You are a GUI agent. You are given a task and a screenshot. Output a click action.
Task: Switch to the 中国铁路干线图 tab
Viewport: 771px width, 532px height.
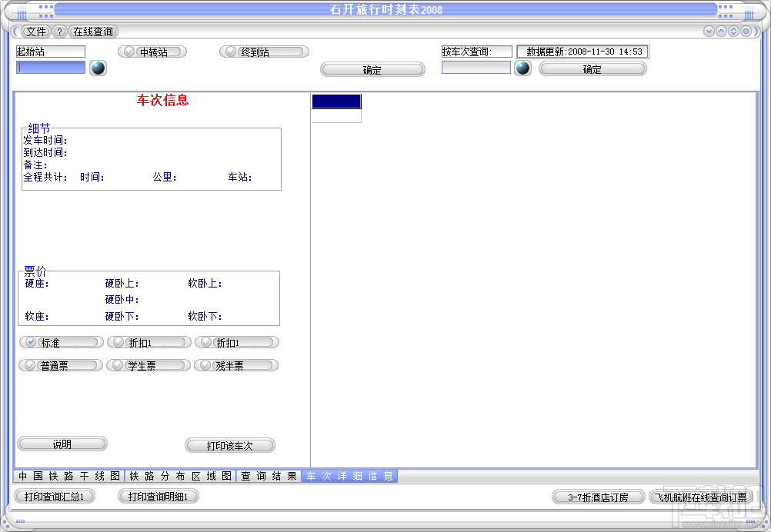point(69,476)
